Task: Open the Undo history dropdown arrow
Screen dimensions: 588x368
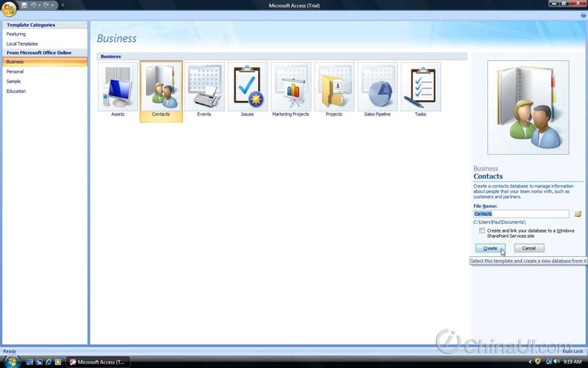Action: pyautogui.click(x=40, y=5)
